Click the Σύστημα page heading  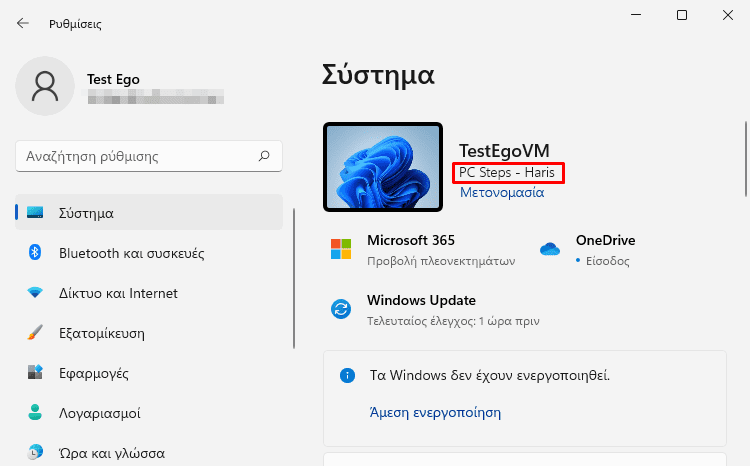tap(378, 75)
